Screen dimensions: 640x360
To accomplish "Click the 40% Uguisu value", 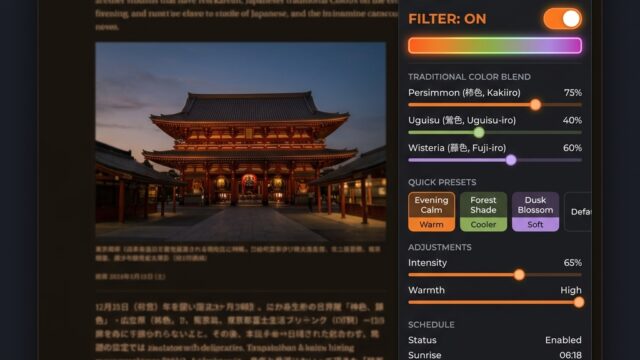I will 572,120.
